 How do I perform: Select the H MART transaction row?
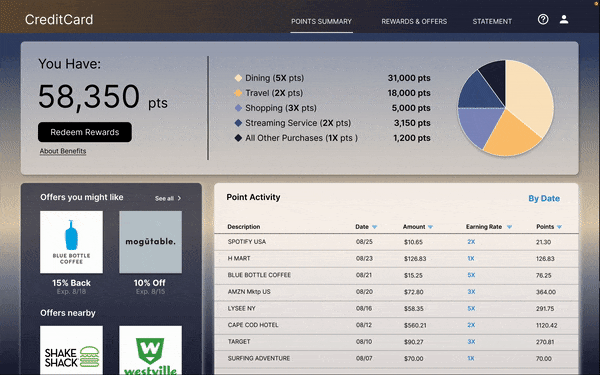click(x=396, y=259)
